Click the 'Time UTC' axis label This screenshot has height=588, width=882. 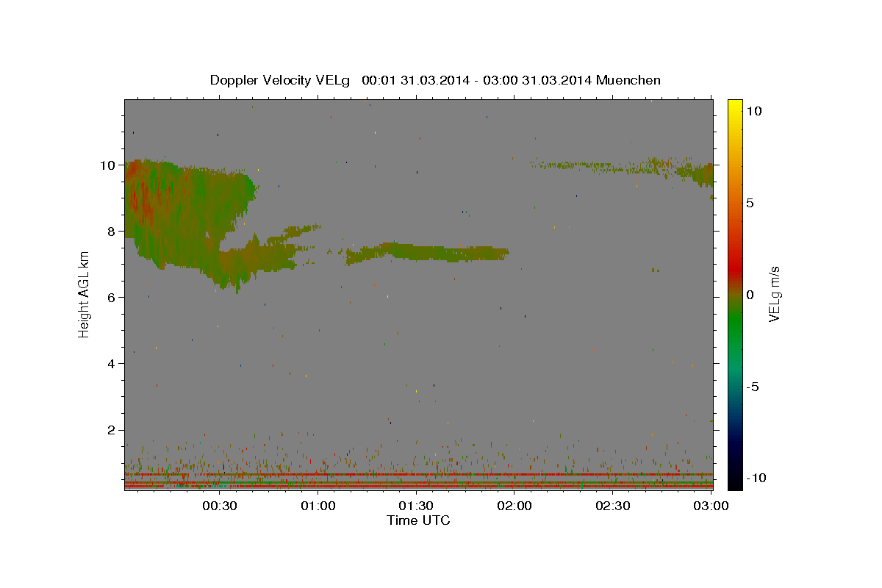coord(418,520)
